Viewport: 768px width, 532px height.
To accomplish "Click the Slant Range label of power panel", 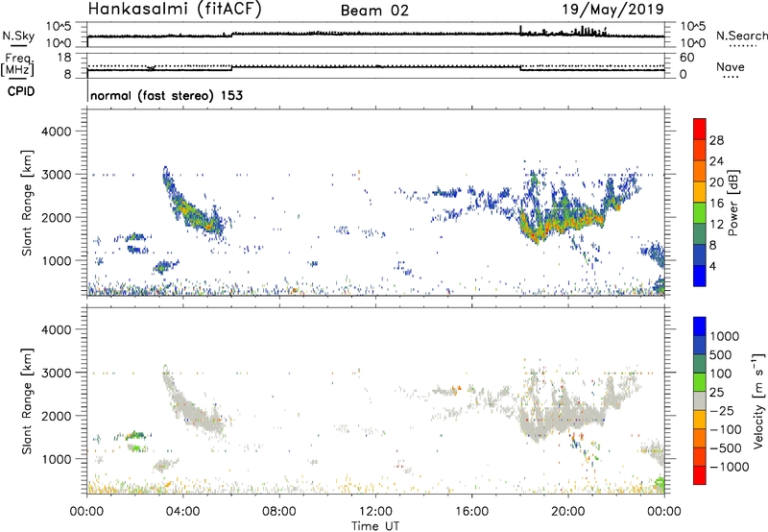I will 27,203.
